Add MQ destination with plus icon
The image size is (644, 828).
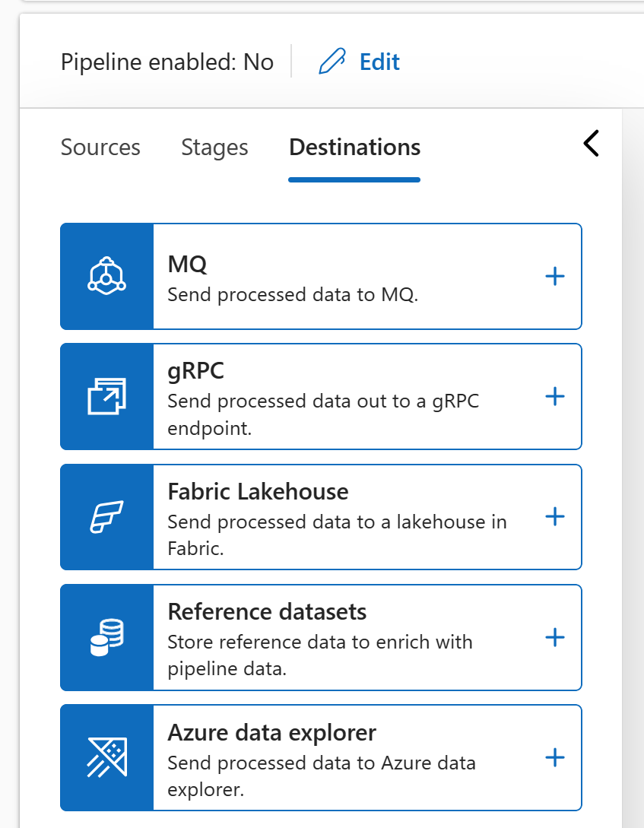point(555,276)
